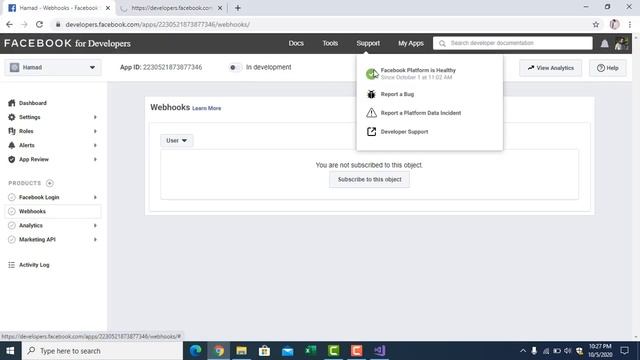Click the search developer documentation field
640x360 pixels.
pyautogui.click(x=513, y=43)
